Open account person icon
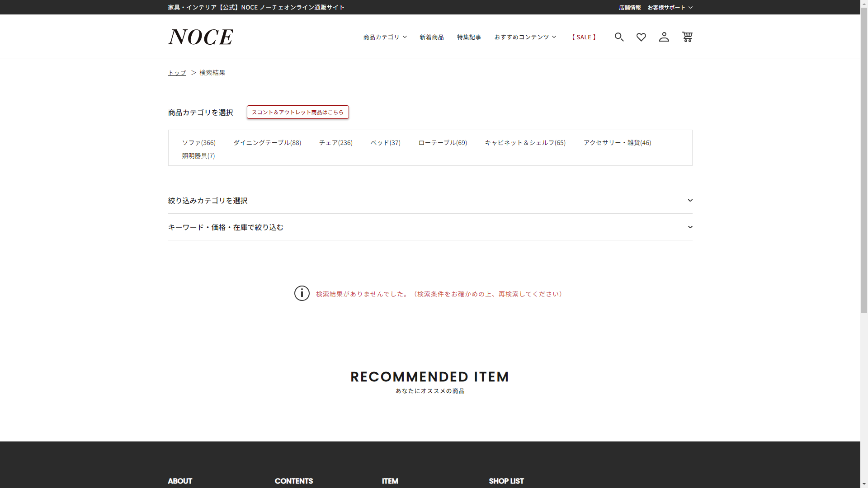 (664, 37)
